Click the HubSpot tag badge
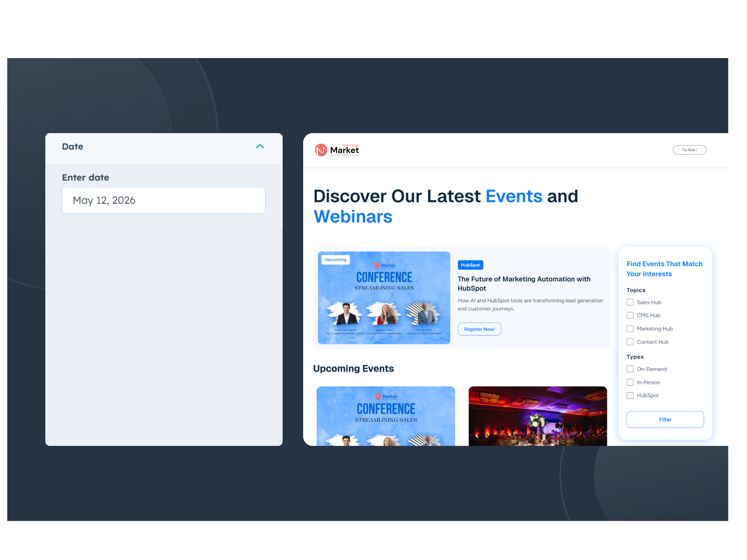 pyautogui.click(x=470, y=265)
